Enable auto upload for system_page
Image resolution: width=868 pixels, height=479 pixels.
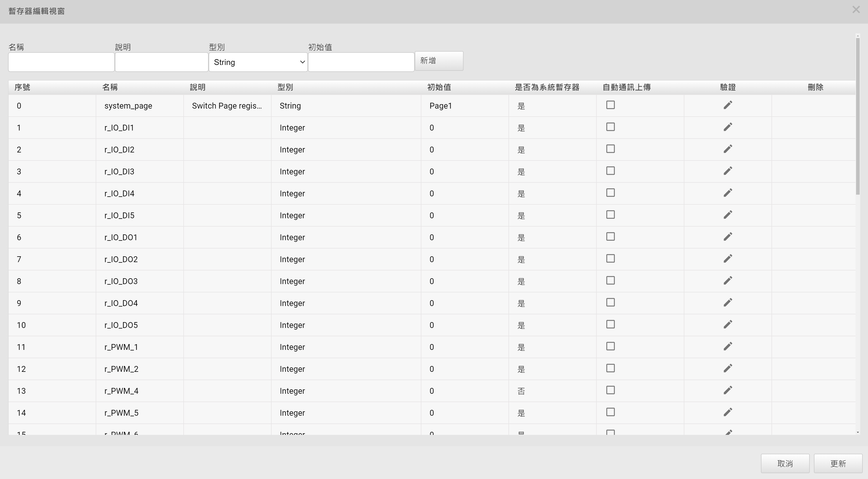(x=611, y=105)
